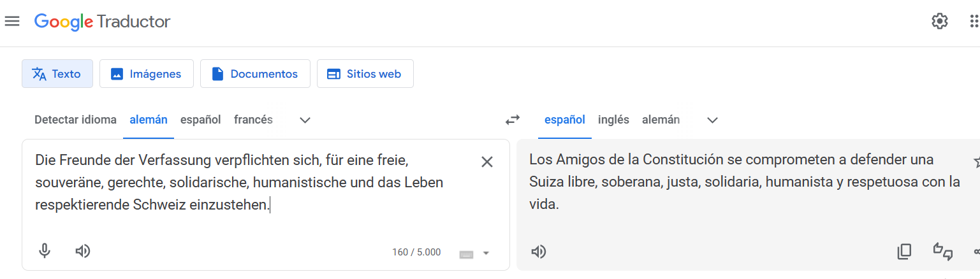Copy the translation to clipboard
Viewport: 980px width, 279px height.
click(x=904, y=252)
